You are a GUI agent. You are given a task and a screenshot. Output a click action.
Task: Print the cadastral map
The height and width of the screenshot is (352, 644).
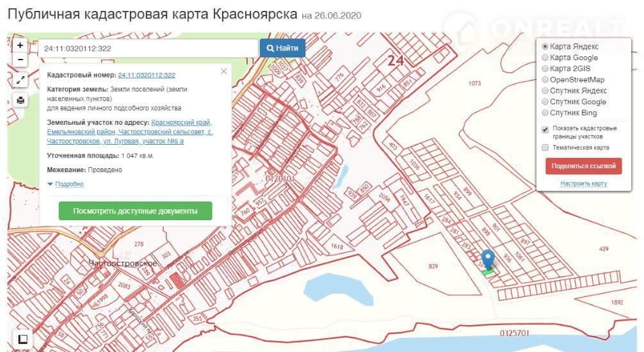pos(20,100)
